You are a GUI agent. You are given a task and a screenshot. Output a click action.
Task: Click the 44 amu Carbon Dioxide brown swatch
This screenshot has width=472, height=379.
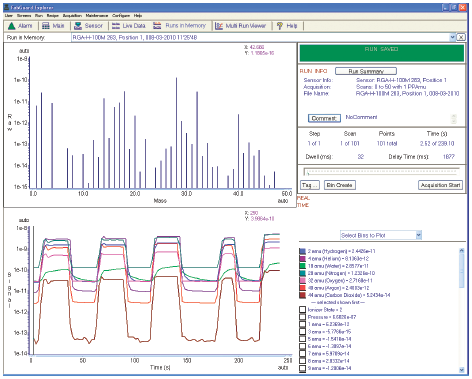click(302, 295)
